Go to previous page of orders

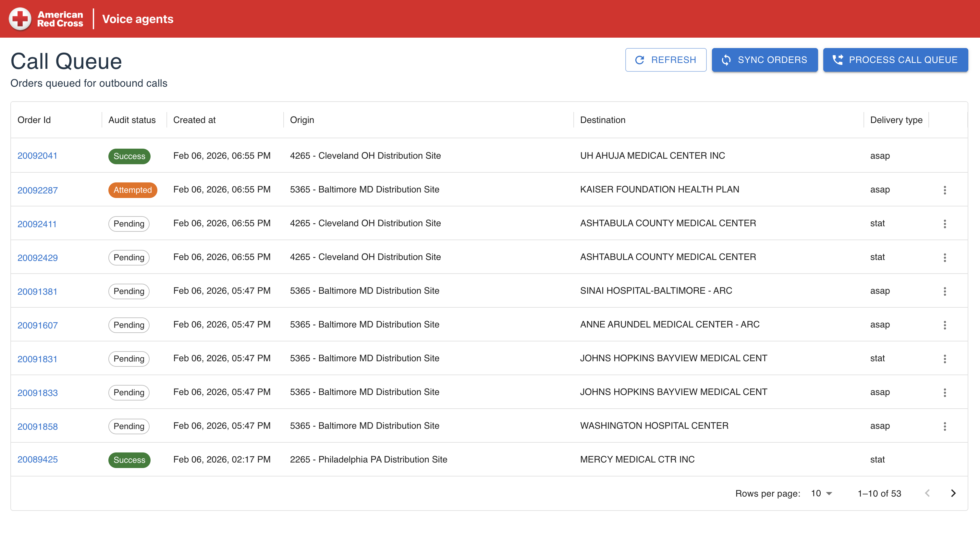click(x=927, y=493)
